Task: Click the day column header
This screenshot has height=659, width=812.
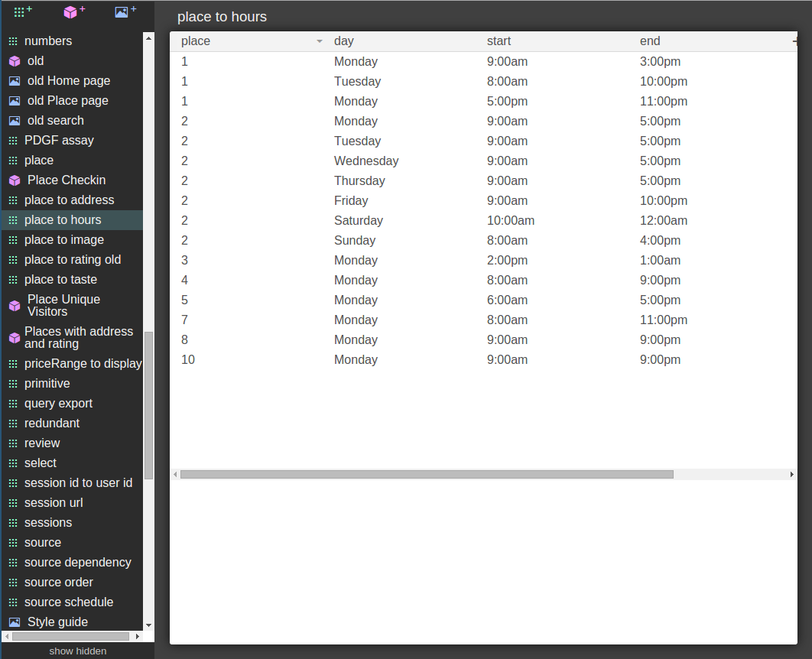Action: point(344,41)
